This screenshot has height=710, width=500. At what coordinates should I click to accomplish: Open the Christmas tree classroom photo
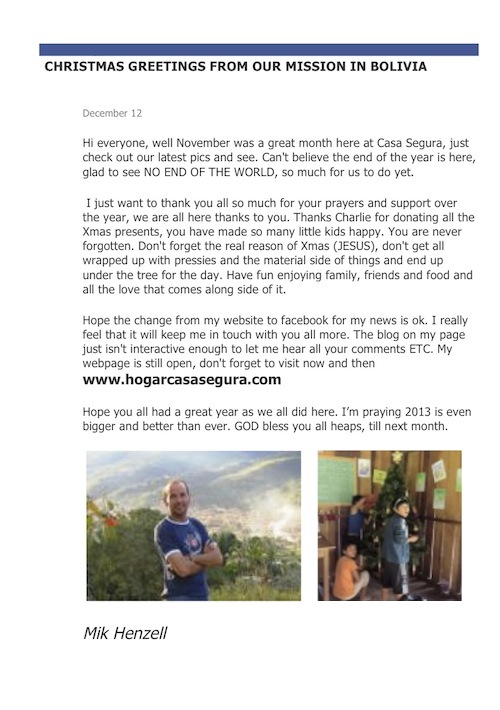pyautogui.click(x=389, y=526)
